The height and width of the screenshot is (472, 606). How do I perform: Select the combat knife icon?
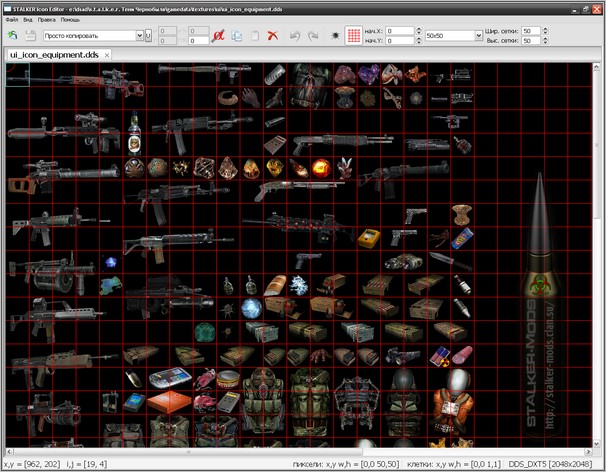click(451, 262)
